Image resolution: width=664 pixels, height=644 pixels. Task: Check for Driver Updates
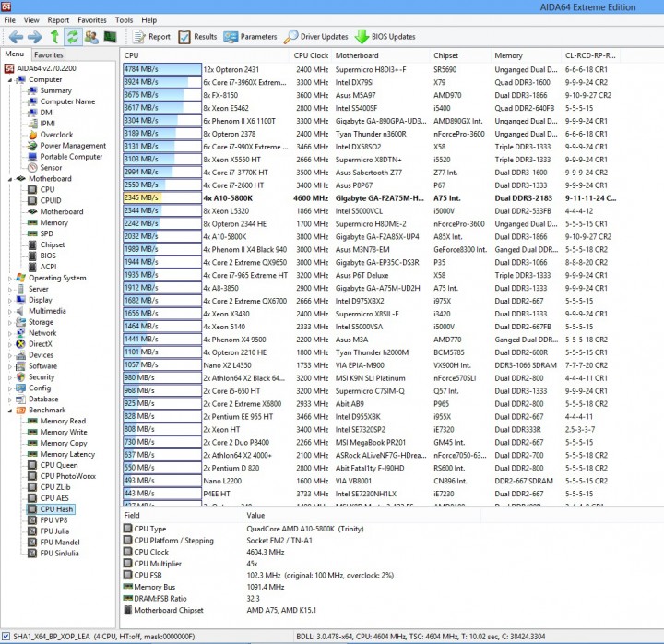(316, 37)
